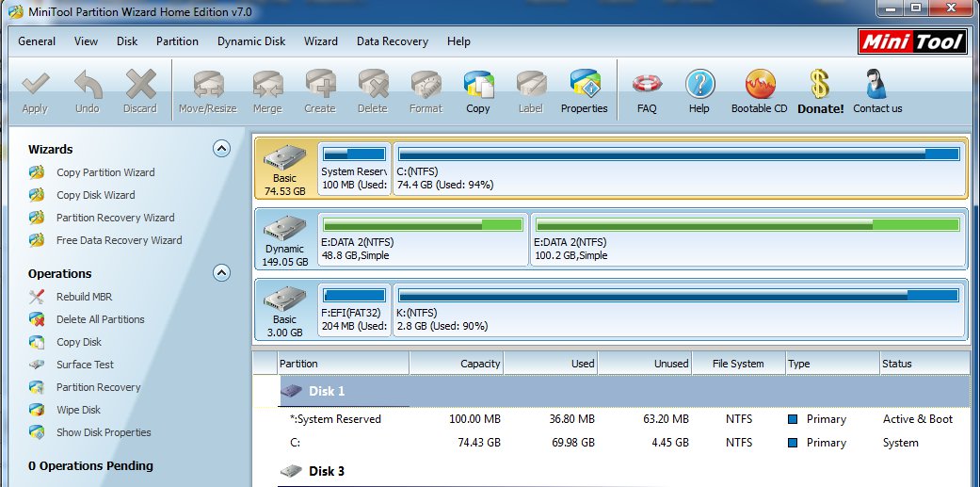
Task: Sort by Capacity column header
Action: coord(457,364)
